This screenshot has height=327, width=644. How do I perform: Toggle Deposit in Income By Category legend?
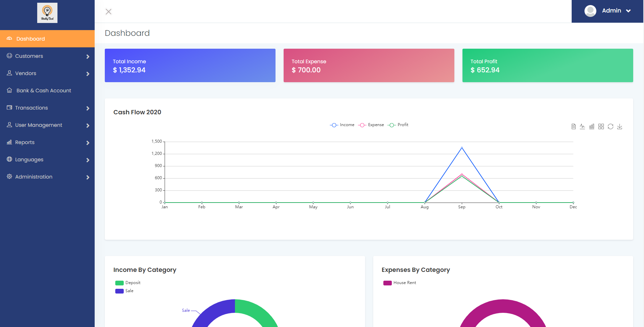128,283
